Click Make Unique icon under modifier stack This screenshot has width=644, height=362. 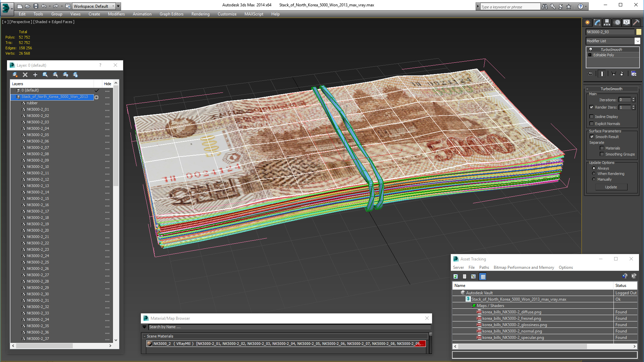[613, 74]
